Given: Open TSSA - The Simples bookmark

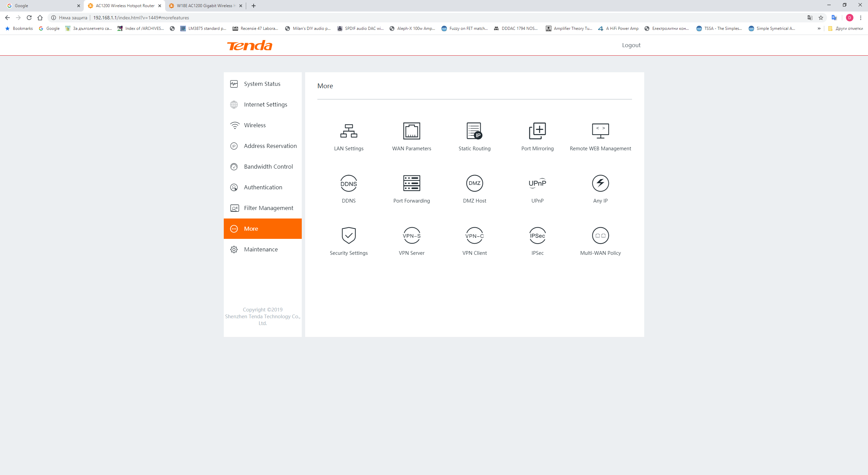Looking at the screenshot, I should 719,28.
